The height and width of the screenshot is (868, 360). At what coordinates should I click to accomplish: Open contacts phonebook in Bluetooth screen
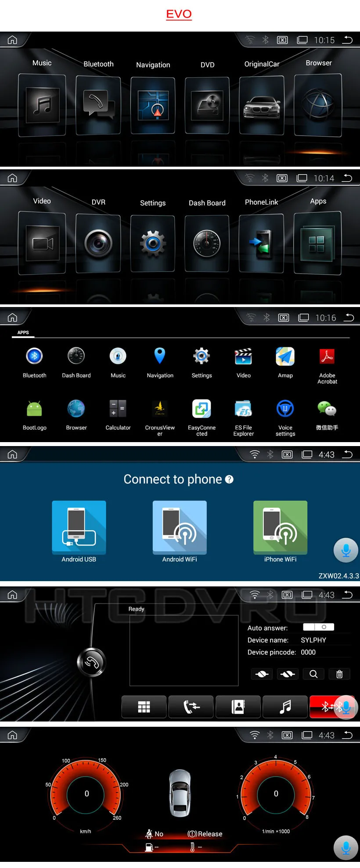pyautogui.click(x=238, y=707)
